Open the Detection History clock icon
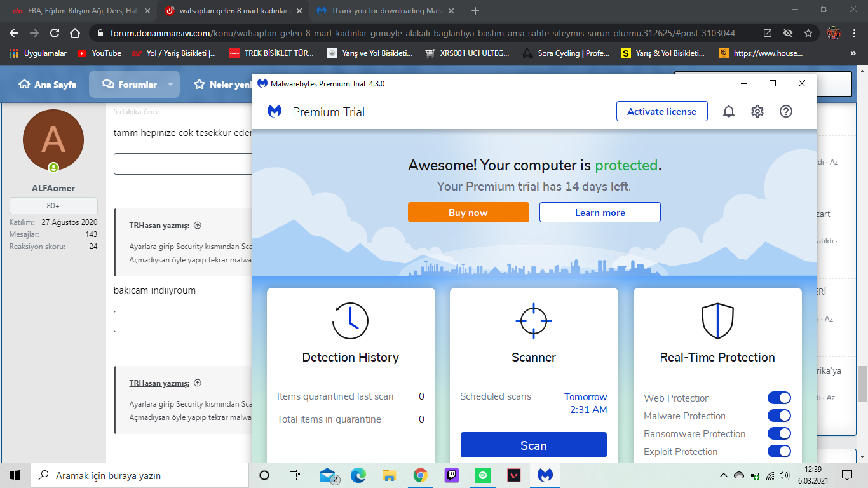The width and height of the screenshot is (868, 488). coord(350,321)
